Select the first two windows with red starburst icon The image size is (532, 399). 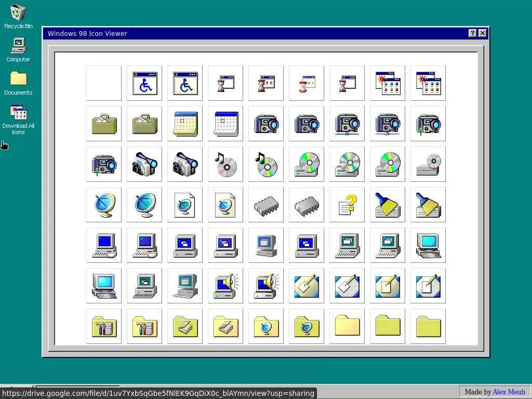[x=388, y=83]
